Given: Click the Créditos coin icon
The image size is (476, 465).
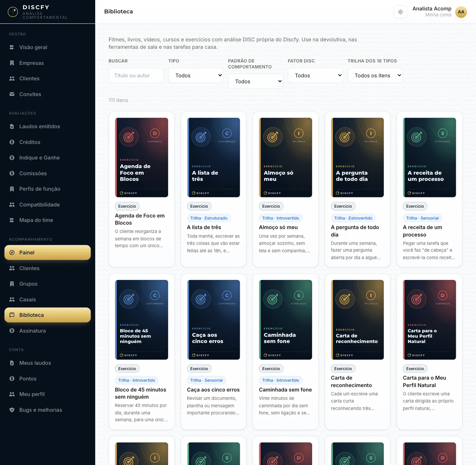Looking at the screenshot, I should point(12,142).
